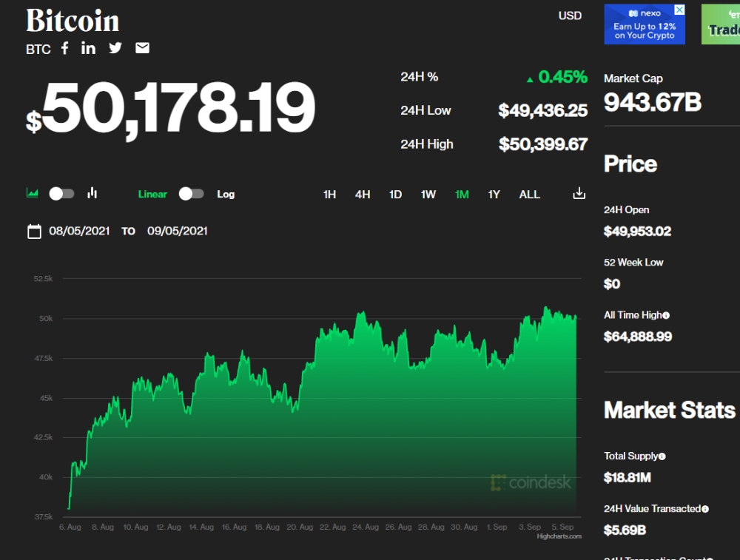Click the BTC ticker symbol

(38, 50)
